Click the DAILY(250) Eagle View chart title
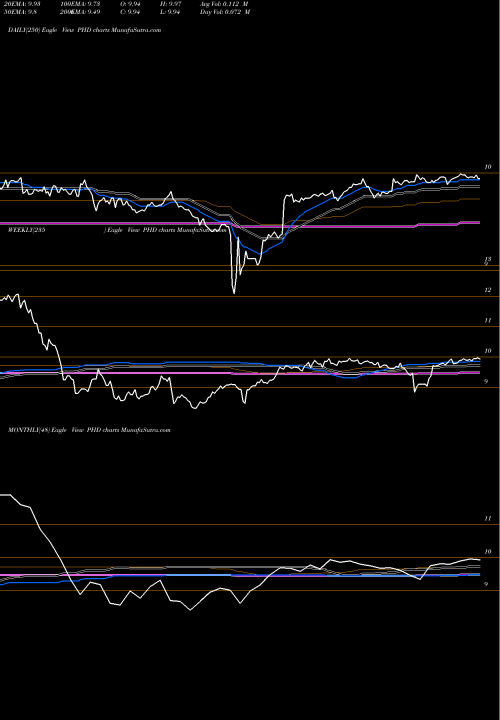This screenshot has height=720, width=500. coord(84,30)
